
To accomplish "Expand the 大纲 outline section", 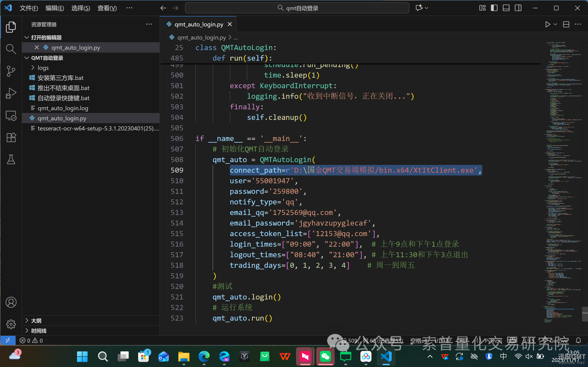I will [x=36, y=321].
